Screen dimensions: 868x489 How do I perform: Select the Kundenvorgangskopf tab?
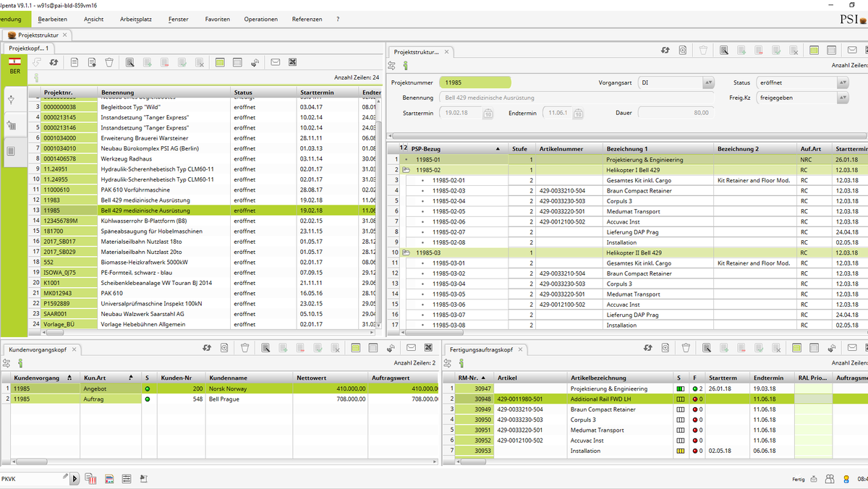click(x=38, y=349)
